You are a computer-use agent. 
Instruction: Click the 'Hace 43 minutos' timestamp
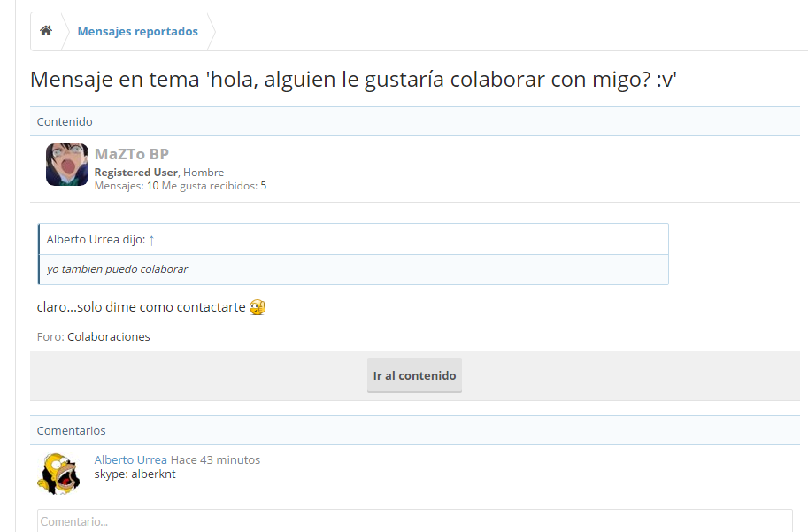pyautogui.click(x=215, y=459)
